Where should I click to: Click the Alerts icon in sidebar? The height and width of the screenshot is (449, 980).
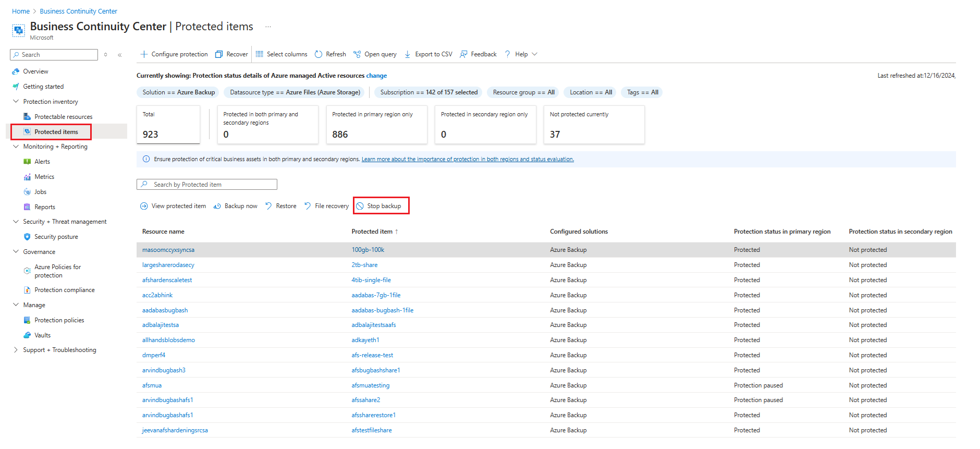27,162
